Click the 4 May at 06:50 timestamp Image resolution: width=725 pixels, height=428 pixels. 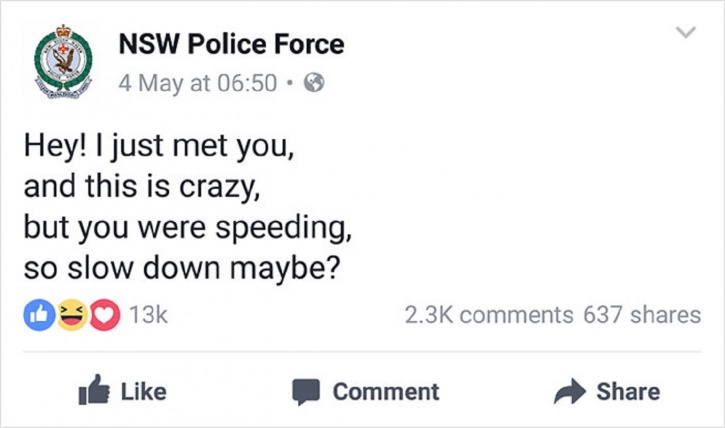(x=197, y=83)
